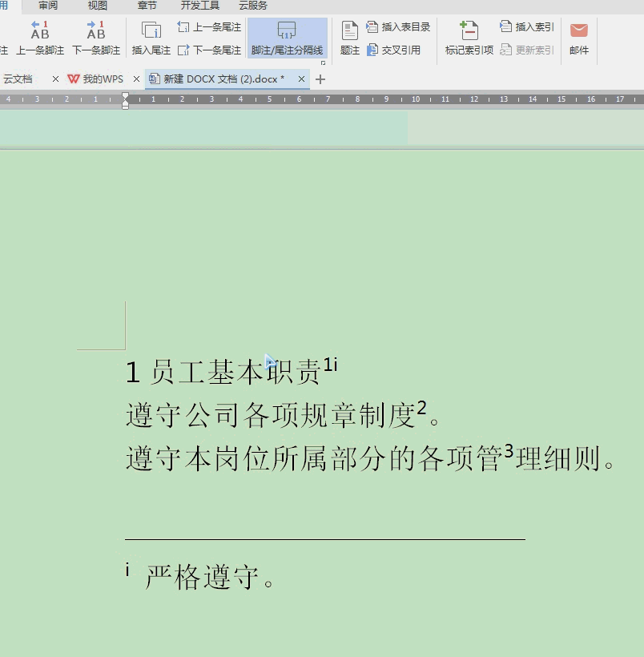Image resolution: width=644 pixels, height=657 pixels.
Task: Switch to the 云文档 document tab
Action: (18, 79)
